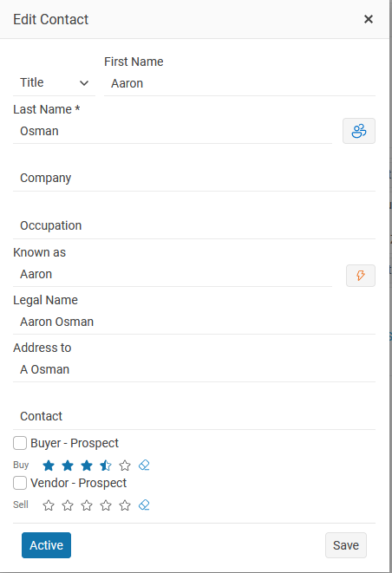The image size is (392, 573).
Task: Set Sell rating to three stars
Action: 87,505
